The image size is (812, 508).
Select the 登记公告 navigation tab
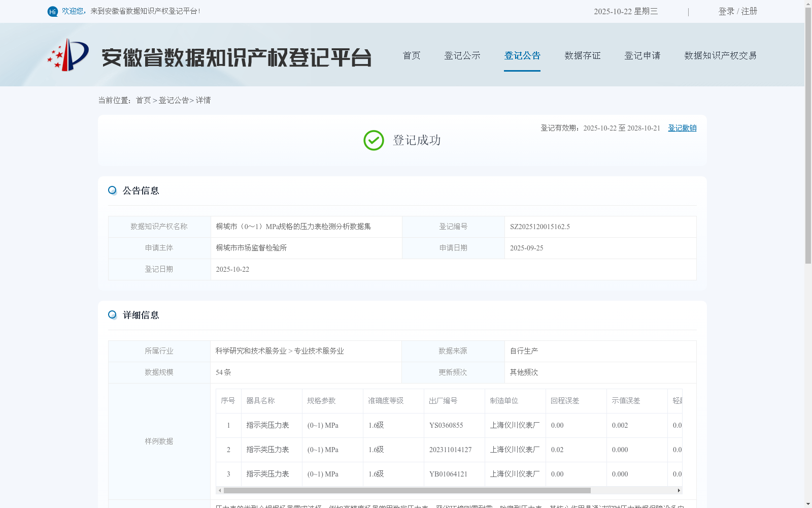pos(522,55)
